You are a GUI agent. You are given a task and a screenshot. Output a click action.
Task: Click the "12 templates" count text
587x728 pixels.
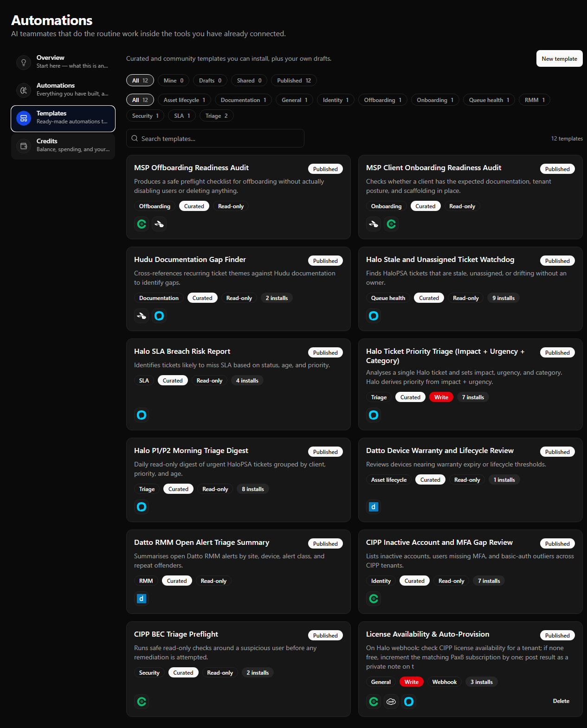(x=567, y=138)
